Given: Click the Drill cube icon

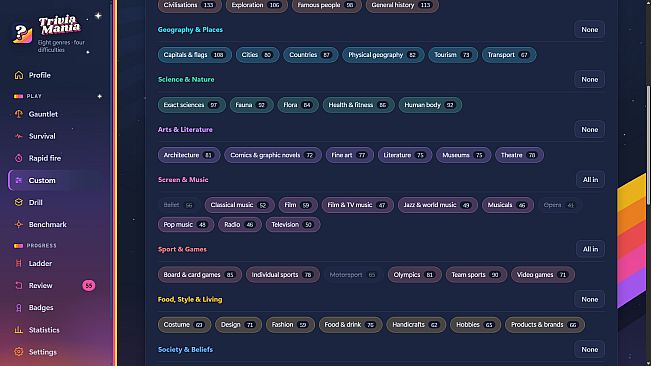Looking at the screenshot, I should (x=19, y=203).
